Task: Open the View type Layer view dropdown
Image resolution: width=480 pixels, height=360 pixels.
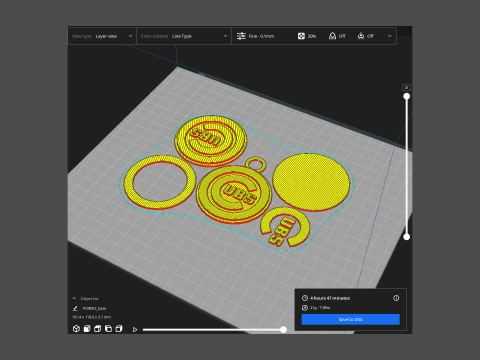Action: click(x=102, y=36)
